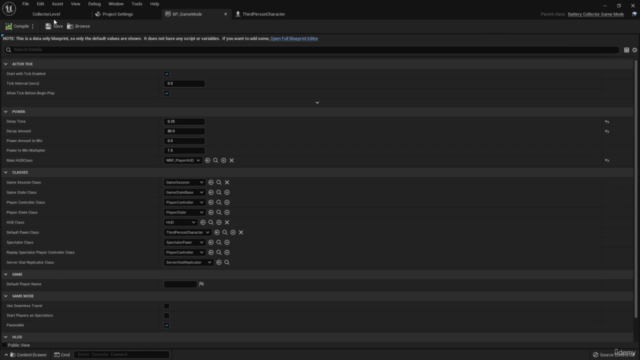Compile the BP_GameMode blueprint

pos(17,26)
